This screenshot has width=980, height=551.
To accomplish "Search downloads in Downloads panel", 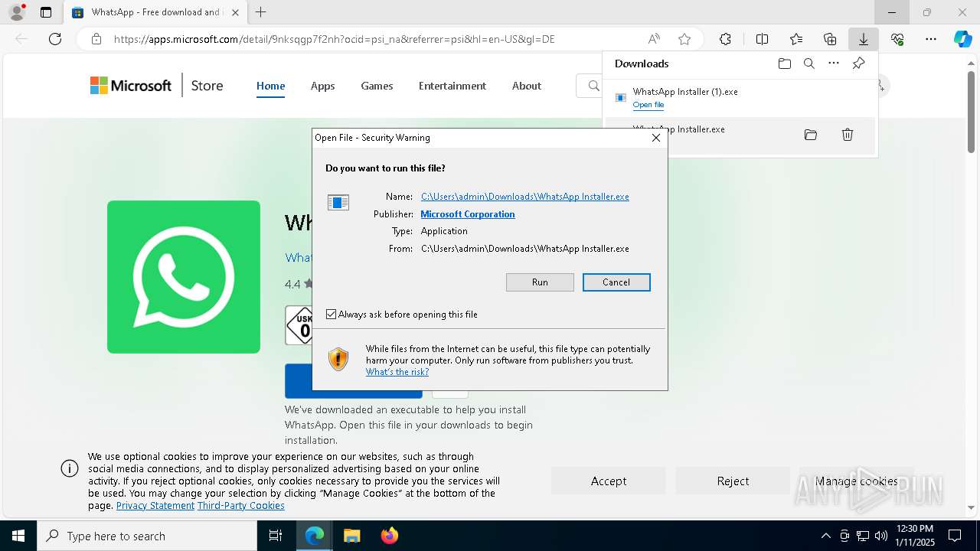I will point(809,64).
